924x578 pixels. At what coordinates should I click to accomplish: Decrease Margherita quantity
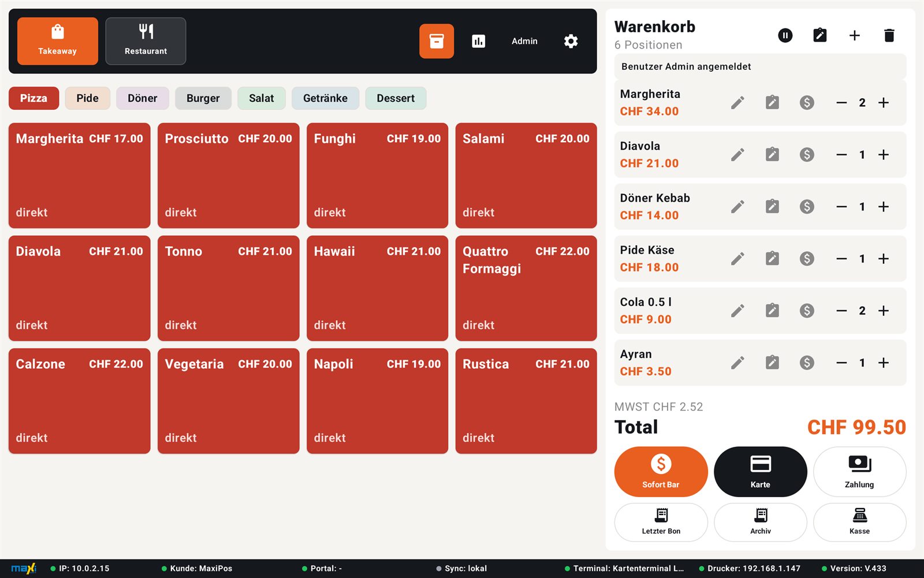(841, 103)
